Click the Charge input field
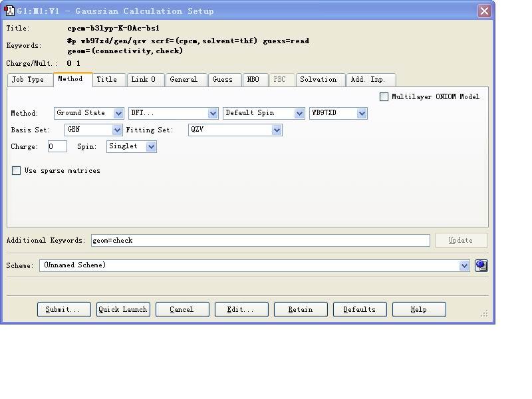Image resolution: width=532 pixels, height=399 pixels. [x=57, y=146]
